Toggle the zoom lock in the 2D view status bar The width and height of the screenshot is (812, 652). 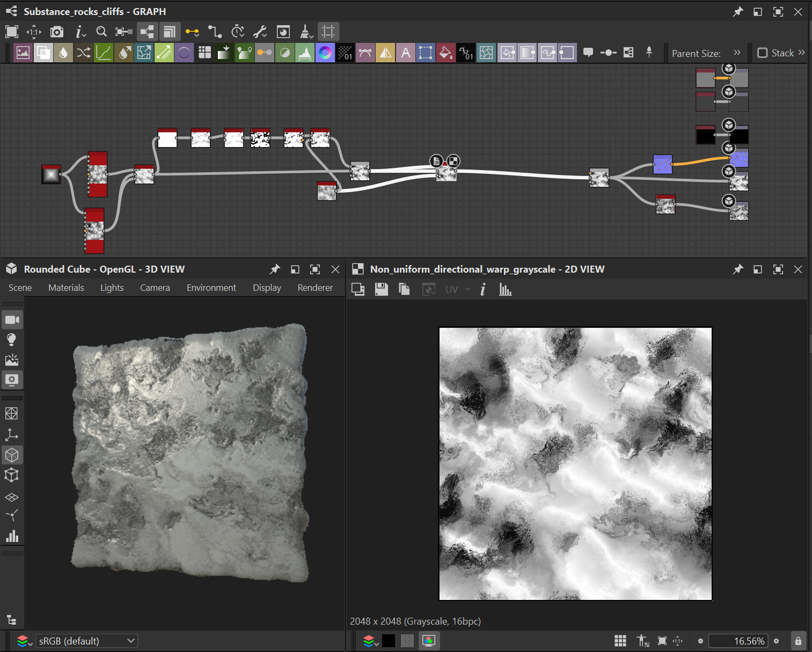click(x=798, y=640)
